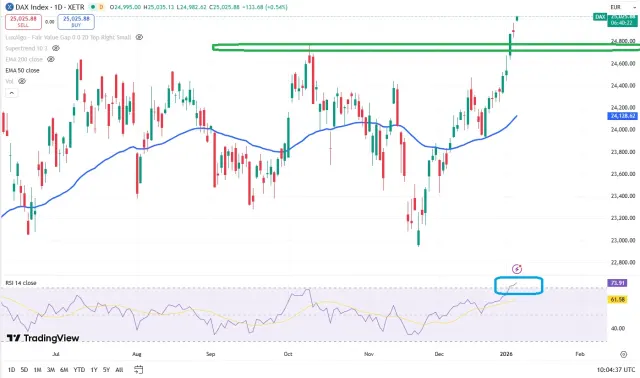The width and height of the screenshot is (640, 378).
Task: Click the purple 73.91 RSI value label
Action: pyautogui.click(x=617, y=283)
